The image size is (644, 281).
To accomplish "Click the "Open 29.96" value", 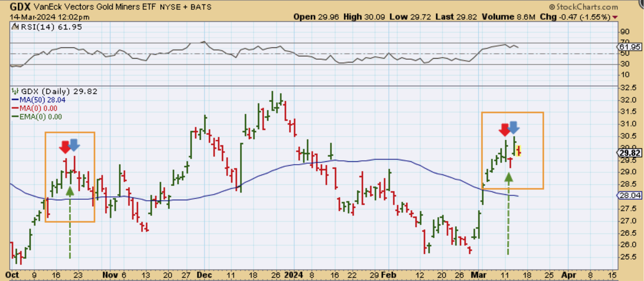I will 316,17.
